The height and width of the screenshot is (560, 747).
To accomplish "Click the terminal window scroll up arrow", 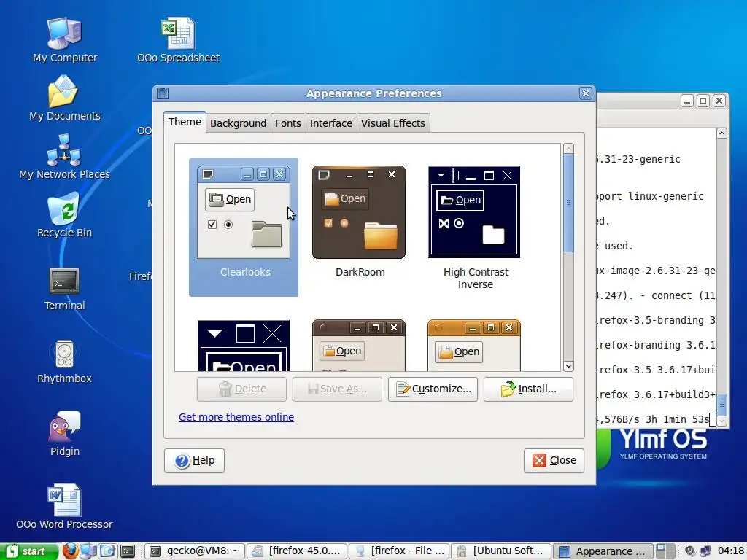I will coord(721,133).
